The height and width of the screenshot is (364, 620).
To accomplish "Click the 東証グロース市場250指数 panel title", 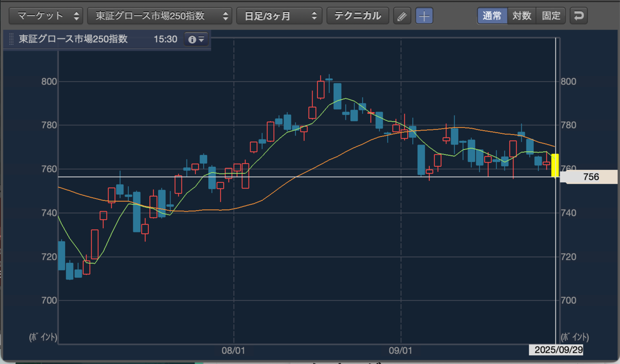I will point(73,39).
